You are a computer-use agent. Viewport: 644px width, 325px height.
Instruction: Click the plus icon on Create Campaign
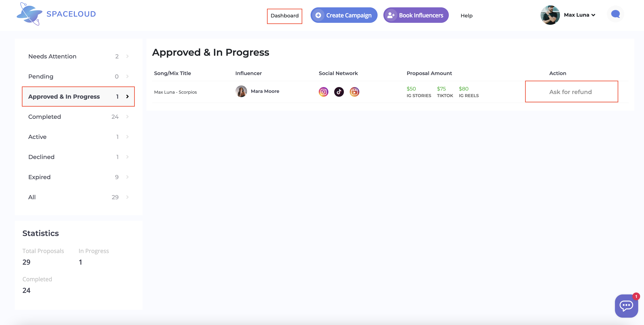point(318,15)
